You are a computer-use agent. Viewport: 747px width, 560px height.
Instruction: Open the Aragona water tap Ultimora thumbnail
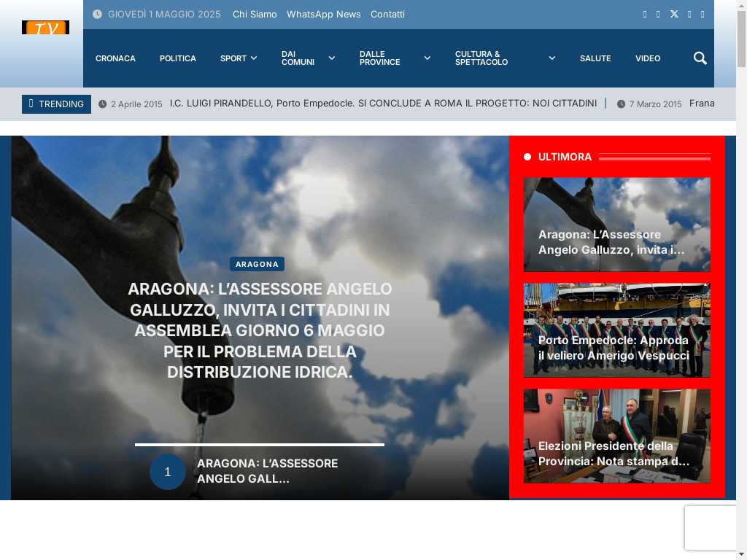pyautogui.click(x=616, y=225)
